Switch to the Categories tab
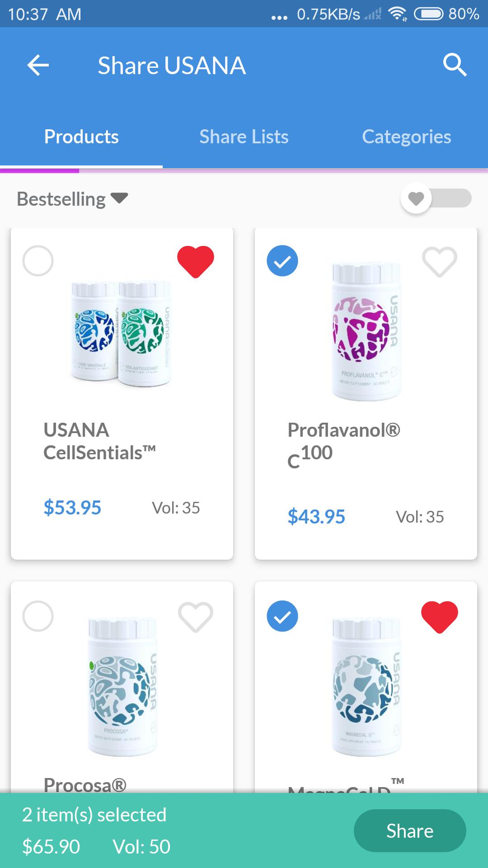This screenshot has height=868, width=488. point(407,137)
